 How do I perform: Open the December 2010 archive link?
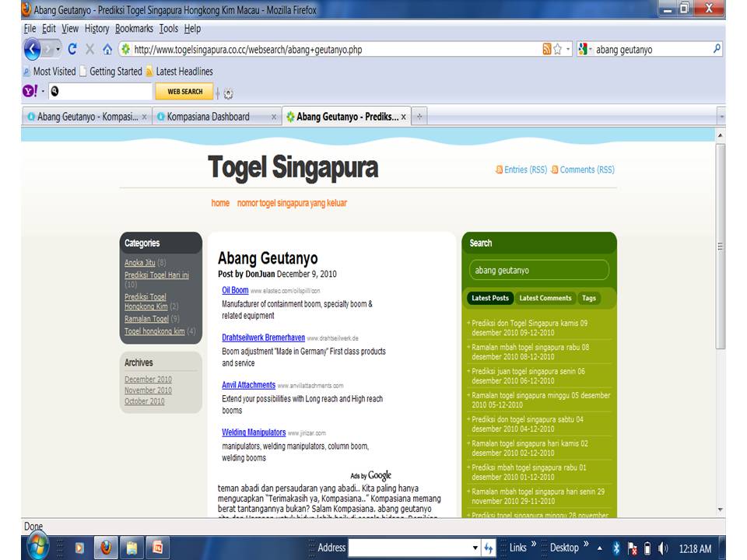[x=147, y=379]
